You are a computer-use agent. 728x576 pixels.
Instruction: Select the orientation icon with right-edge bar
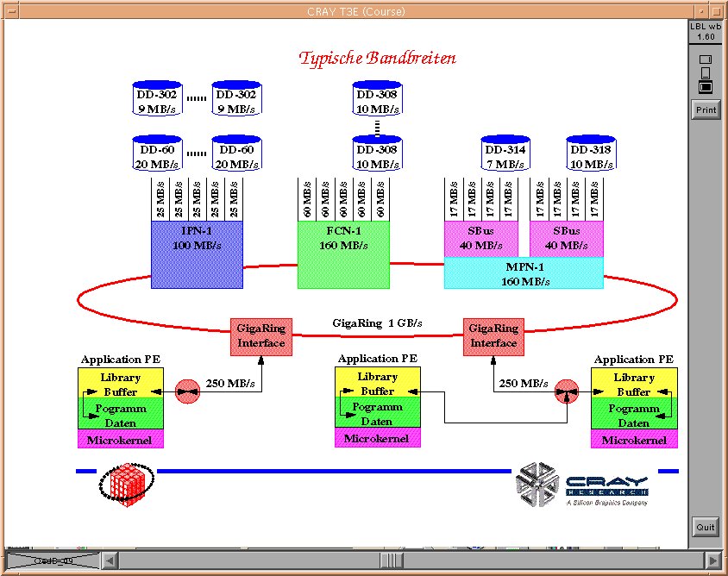tap(706, 59)
